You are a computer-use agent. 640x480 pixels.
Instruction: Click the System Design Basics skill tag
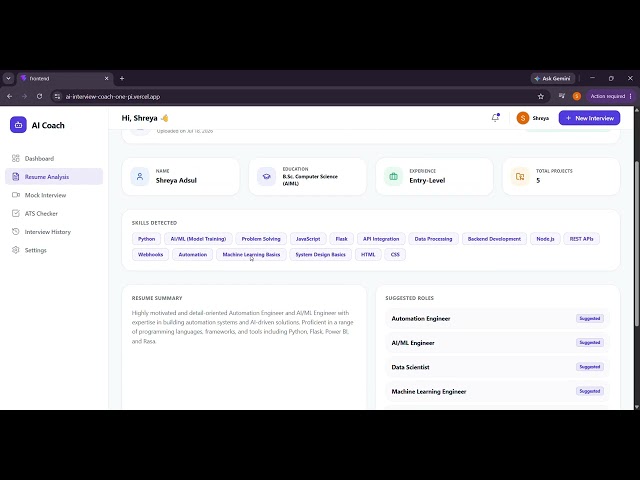(x=320, y=254)
